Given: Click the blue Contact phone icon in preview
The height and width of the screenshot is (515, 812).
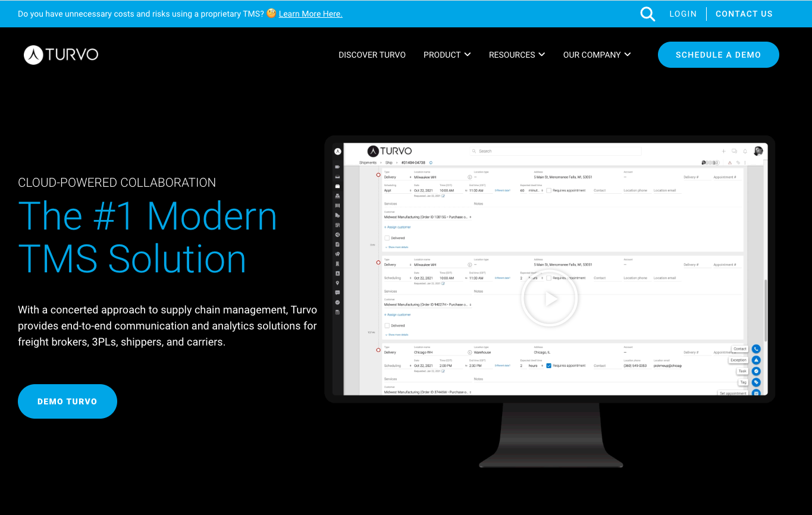Looking at the screenshot, I should [x=756, y=348].
